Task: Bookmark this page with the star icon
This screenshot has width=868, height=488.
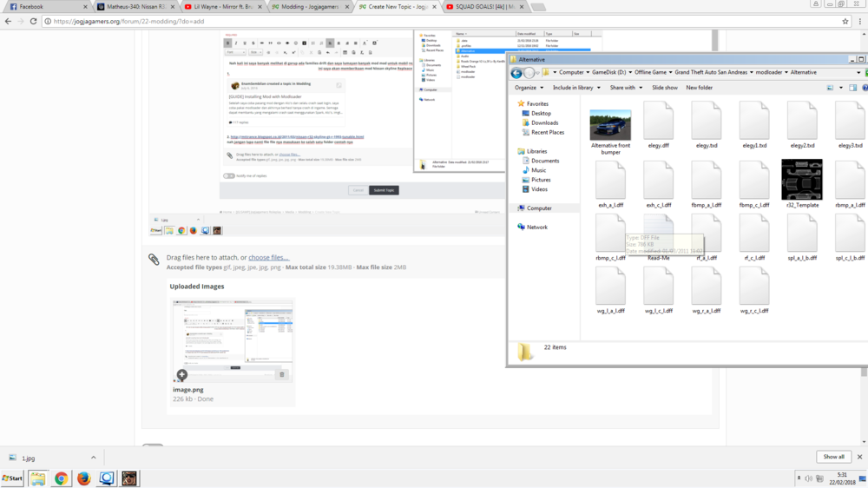Action: click(845, 21)
